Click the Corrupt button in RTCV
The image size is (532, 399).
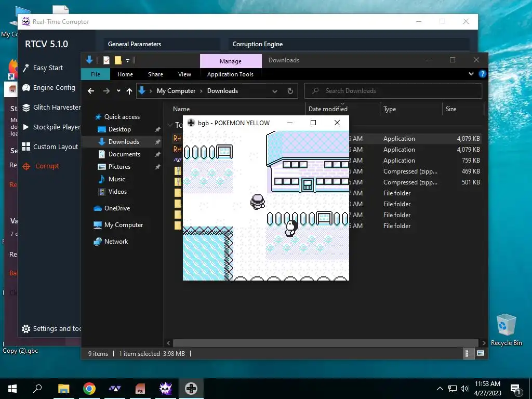coord(41,166)
